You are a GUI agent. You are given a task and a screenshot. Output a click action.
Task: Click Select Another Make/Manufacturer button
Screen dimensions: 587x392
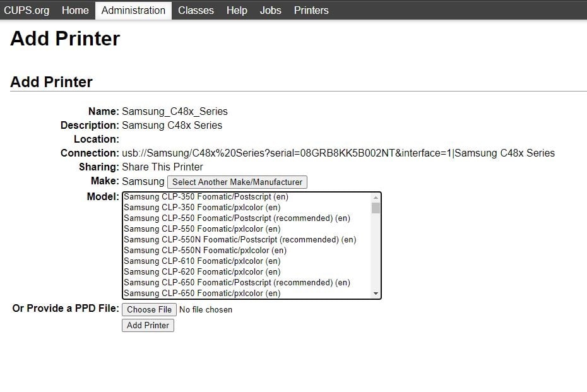(x=237, y=182)
